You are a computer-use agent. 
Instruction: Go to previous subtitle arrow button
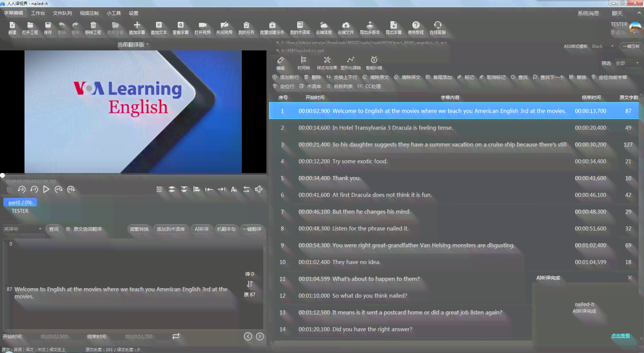tap(248, 336)
